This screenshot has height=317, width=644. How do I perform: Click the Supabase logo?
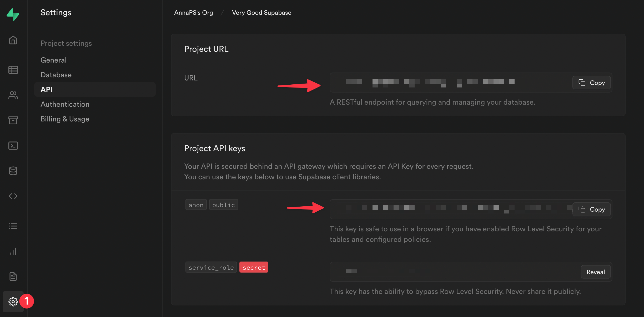tap(13, 15)
